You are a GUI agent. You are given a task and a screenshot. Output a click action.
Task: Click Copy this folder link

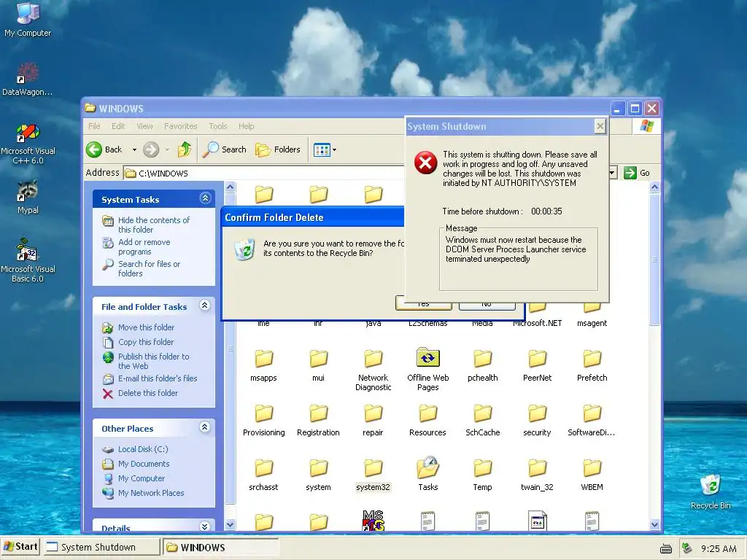[x=146, y=342]
